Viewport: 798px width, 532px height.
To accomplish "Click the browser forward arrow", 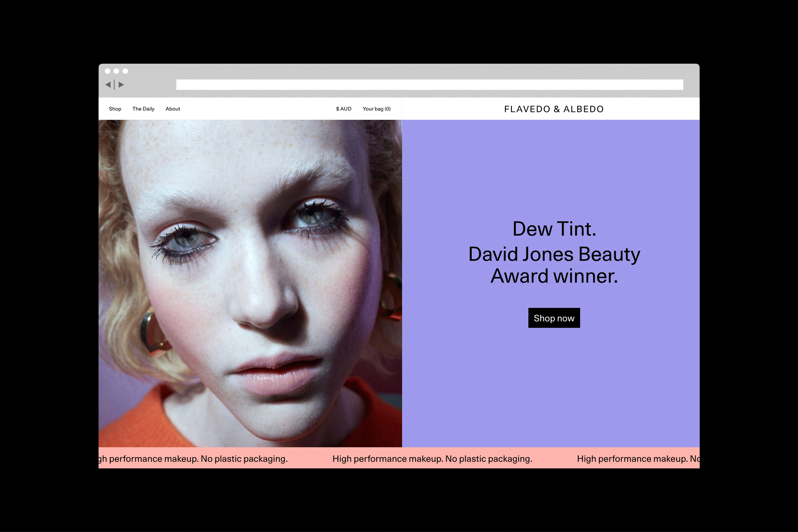I will pyautogui.click(x=121, y=84).
